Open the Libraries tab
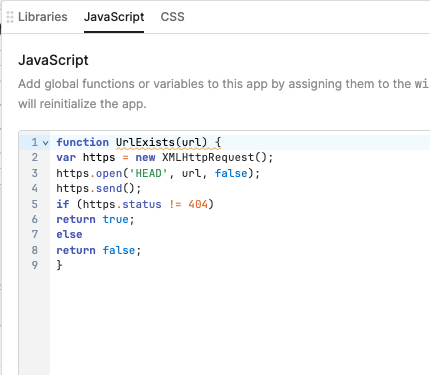This screenshot has height=375, width=430. tap(43, 17)
